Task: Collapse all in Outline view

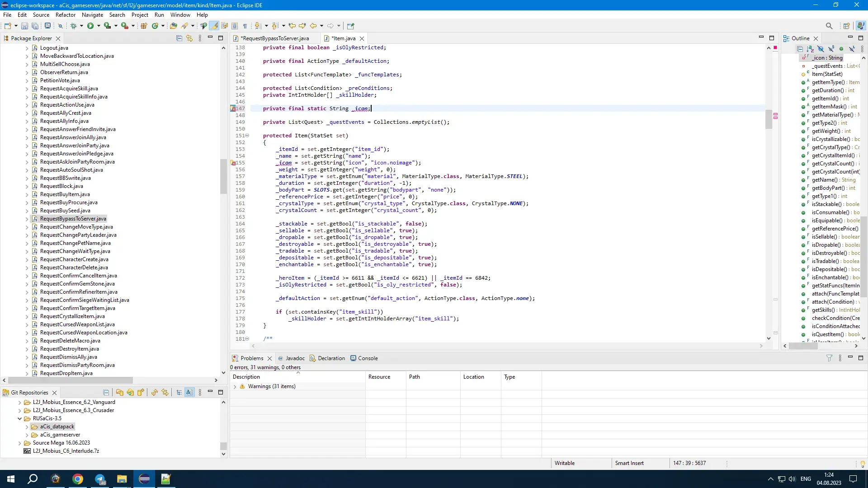Action: pyautogui.click(x=800, y=49)
